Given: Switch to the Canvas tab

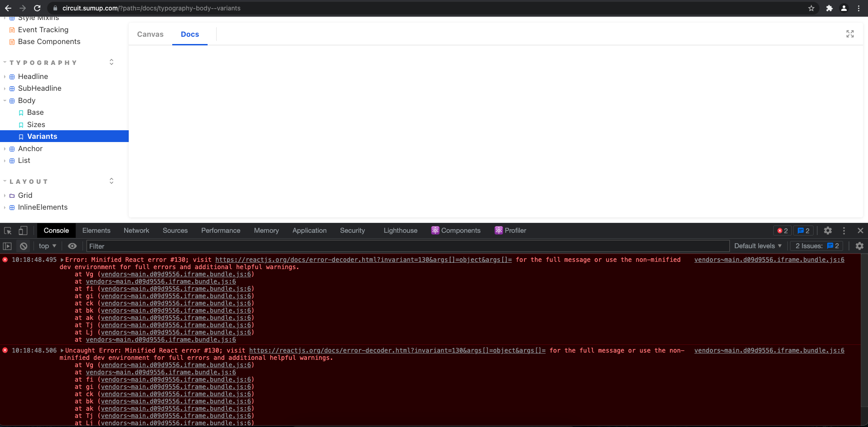Looking at the screenshot, I should (150, 34).
